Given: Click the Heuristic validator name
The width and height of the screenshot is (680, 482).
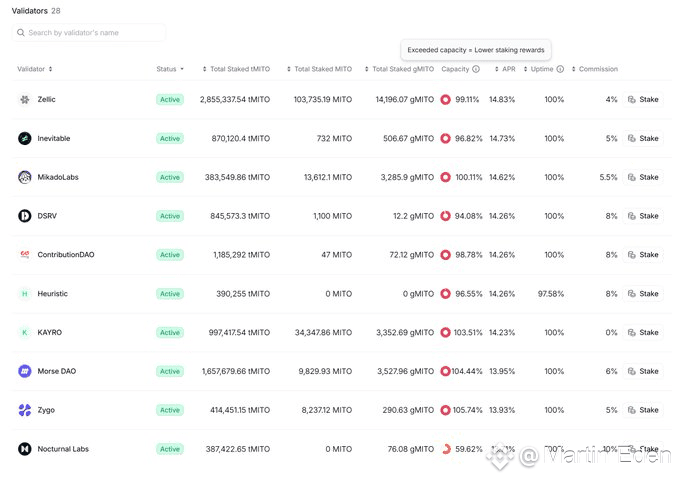Looking at the screenshot, I should (x=53, y=294).
